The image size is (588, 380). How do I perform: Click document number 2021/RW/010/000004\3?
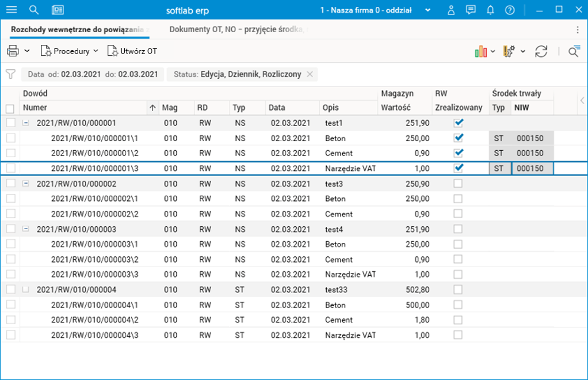click(94, 335)
